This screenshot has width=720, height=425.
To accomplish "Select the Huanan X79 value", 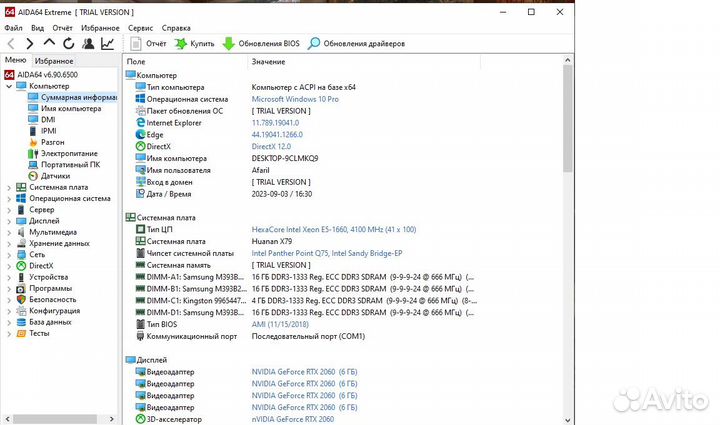I will click(x=272, y=241).
